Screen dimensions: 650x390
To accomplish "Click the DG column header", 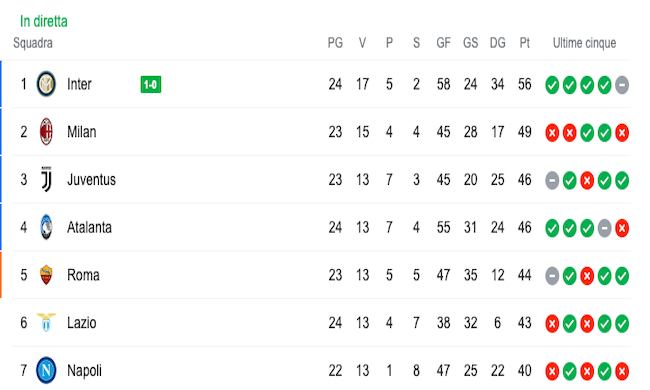I will pyautogui.click(x=497, y=43).
